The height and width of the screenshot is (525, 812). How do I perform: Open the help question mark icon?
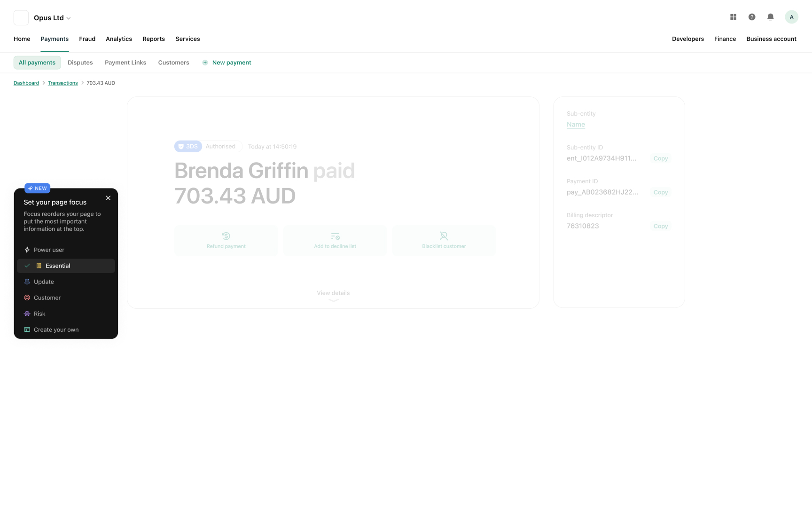click(752, 17)
